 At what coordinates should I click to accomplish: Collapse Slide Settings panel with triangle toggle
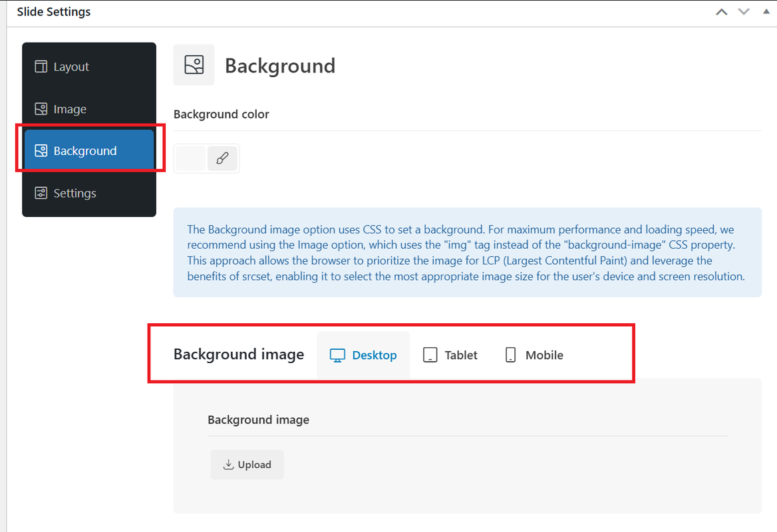766,11
